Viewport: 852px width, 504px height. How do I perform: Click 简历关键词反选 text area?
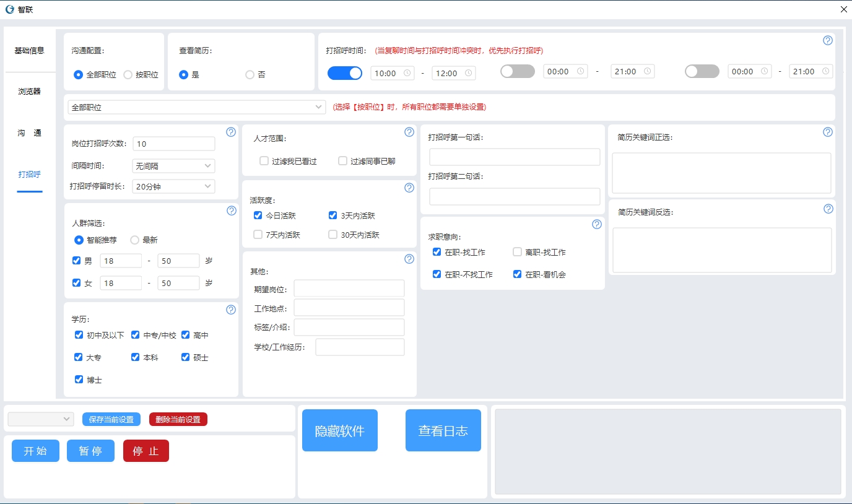coord(722,250)
